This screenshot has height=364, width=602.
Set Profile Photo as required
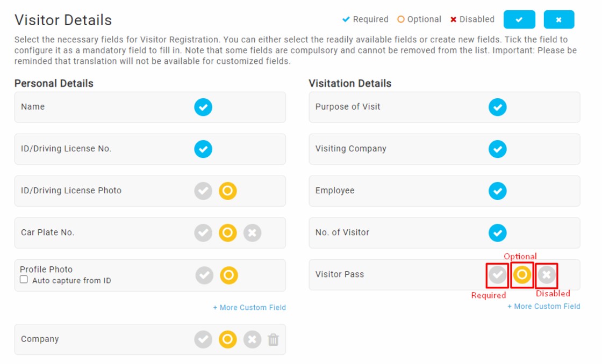point(204,275)
